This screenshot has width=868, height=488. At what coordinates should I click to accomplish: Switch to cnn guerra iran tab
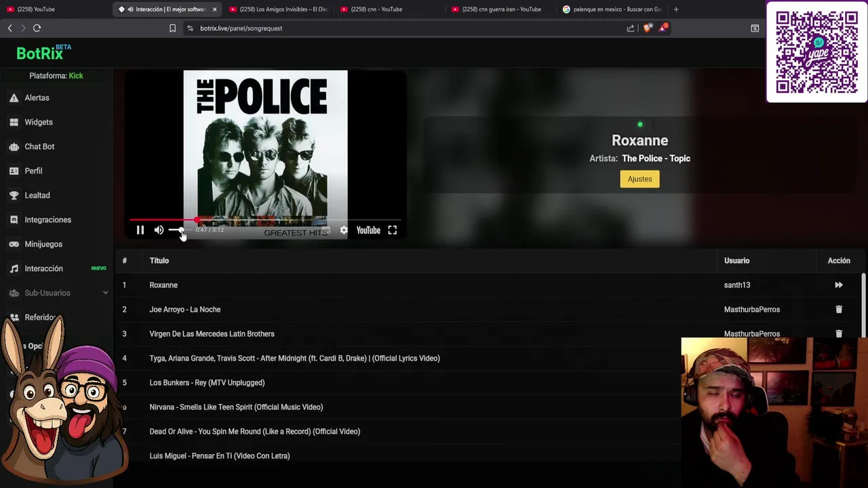pos(500,9)
